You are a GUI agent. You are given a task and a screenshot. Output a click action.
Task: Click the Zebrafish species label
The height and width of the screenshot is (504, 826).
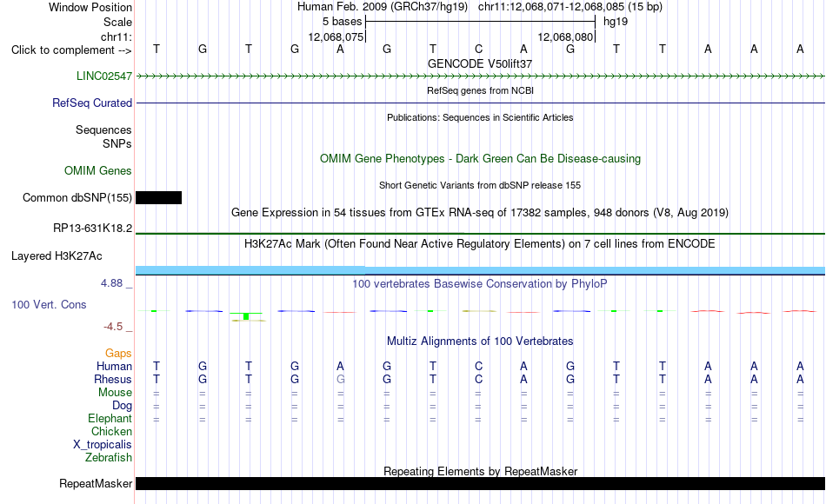109,457
